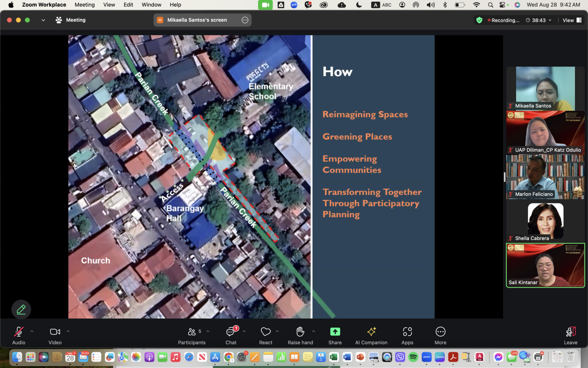Leave the meeting
Screen dimensions: 588x368
[x=571, y=336]
